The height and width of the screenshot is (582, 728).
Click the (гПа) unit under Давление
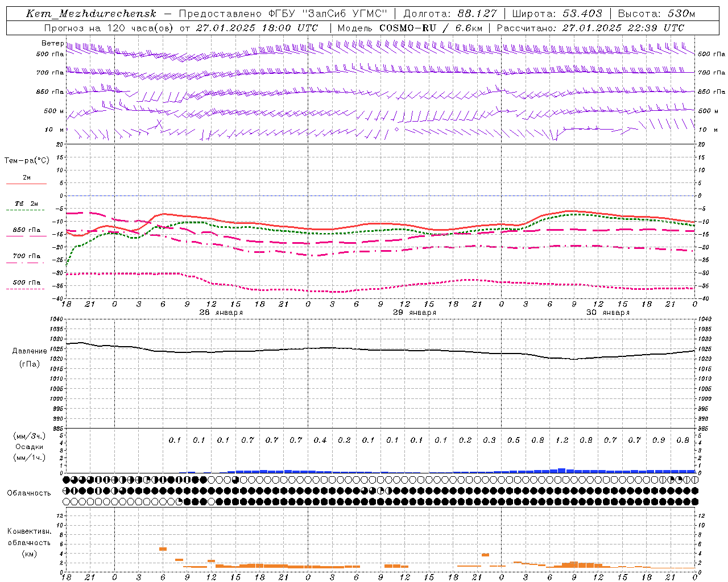[x=30, y=364]
